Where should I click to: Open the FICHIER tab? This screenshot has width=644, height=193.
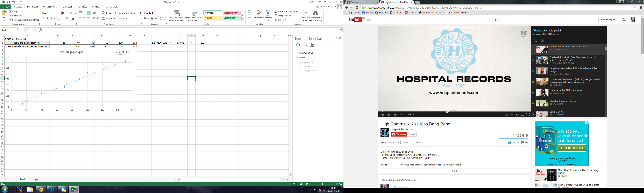click(x=5, y=7)
